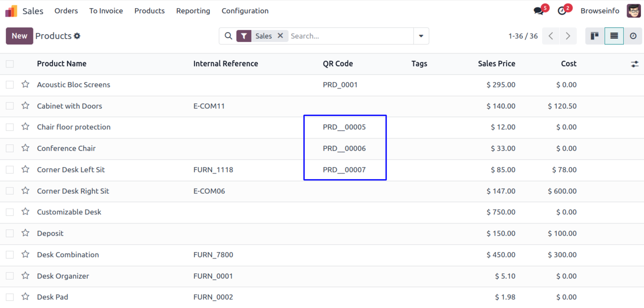Viewport: 644px width, 308px height.
Task: Open the Reporting menu
Action: 193,11
